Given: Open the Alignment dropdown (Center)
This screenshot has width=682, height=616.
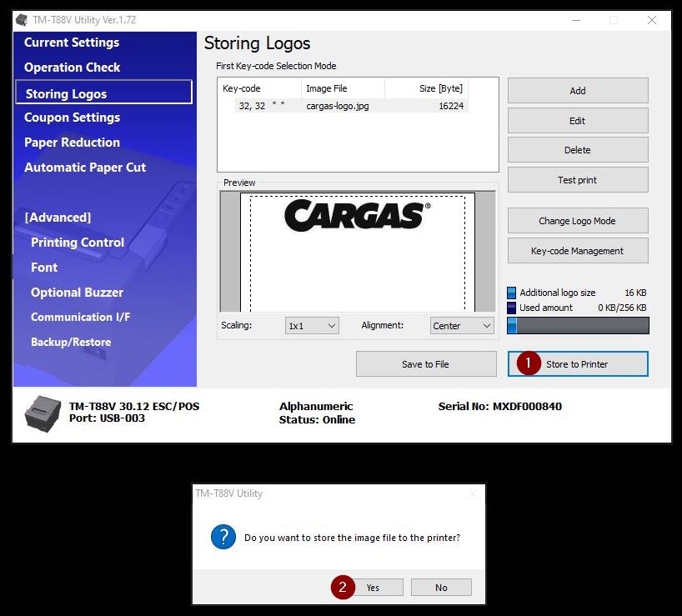Looking at the screenshot, I should [462, 326].
